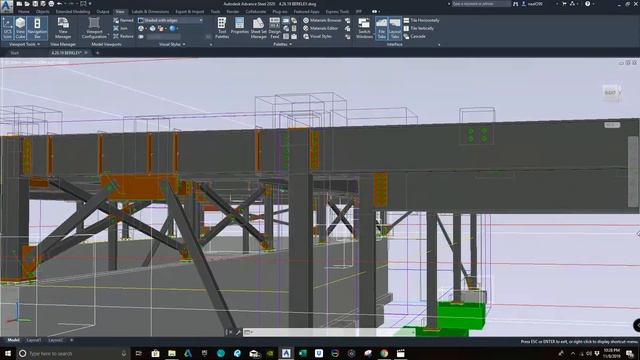Switch to the Layout1 tab
This screenshot has width=640, height=360.
tap(33, 340)
